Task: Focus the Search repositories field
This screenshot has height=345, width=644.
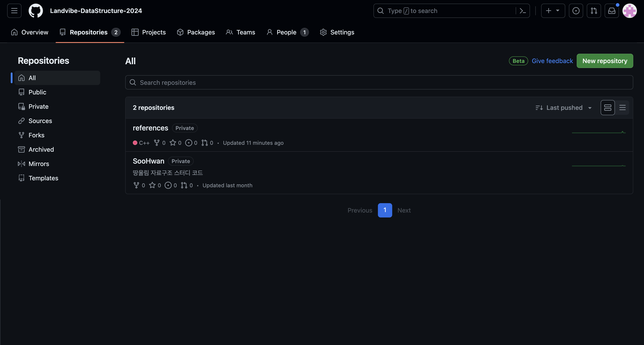Action: tap(379, 82)
